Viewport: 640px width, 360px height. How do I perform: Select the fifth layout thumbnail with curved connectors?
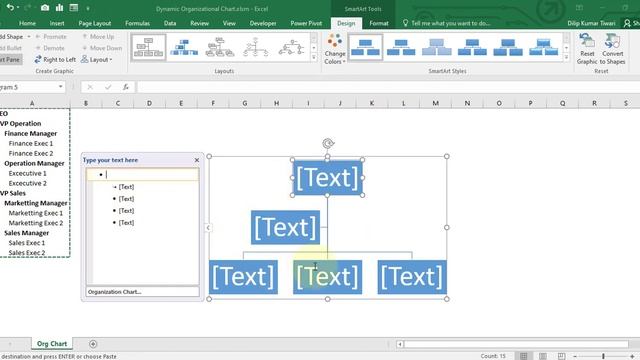click(x=291, y=47)
